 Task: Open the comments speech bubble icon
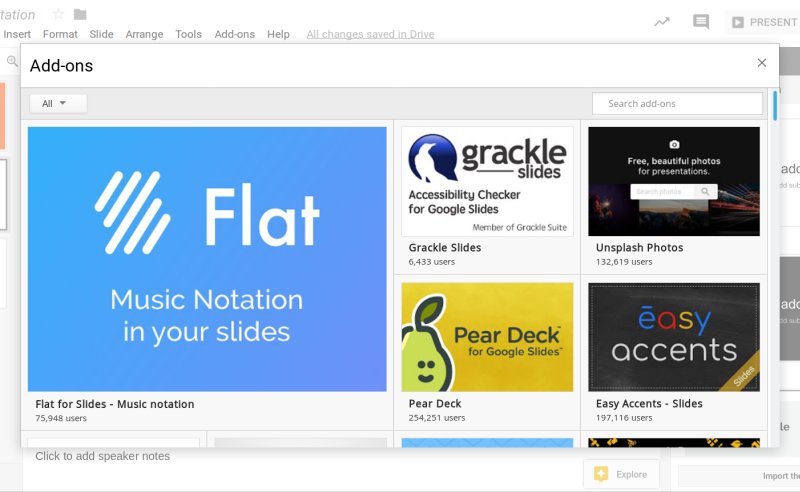click(701, 21)
